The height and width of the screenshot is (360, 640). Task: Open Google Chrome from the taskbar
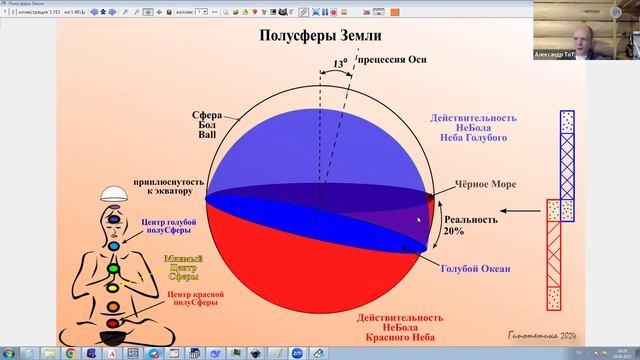coord(70,353)
